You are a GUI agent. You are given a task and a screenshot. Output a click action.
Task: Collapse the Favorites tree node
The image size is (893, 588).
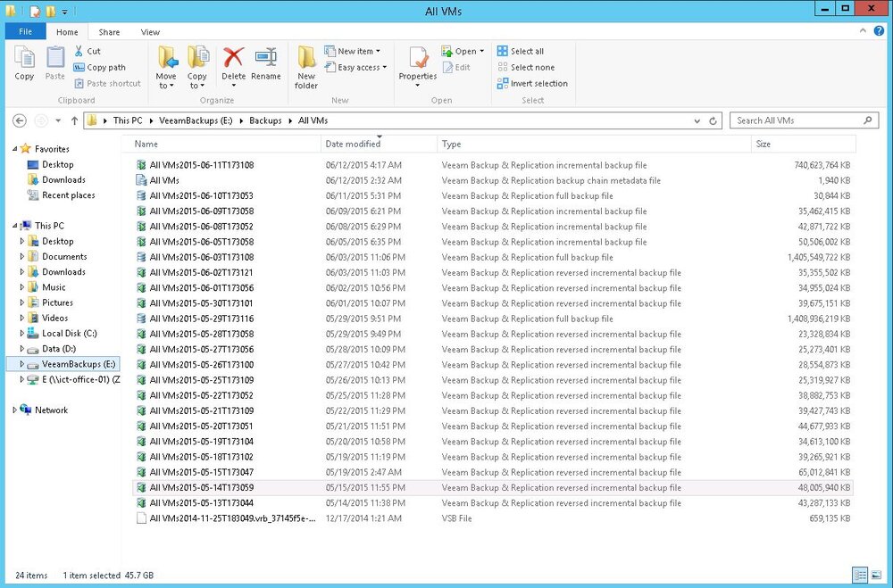[x=15, y=149]
